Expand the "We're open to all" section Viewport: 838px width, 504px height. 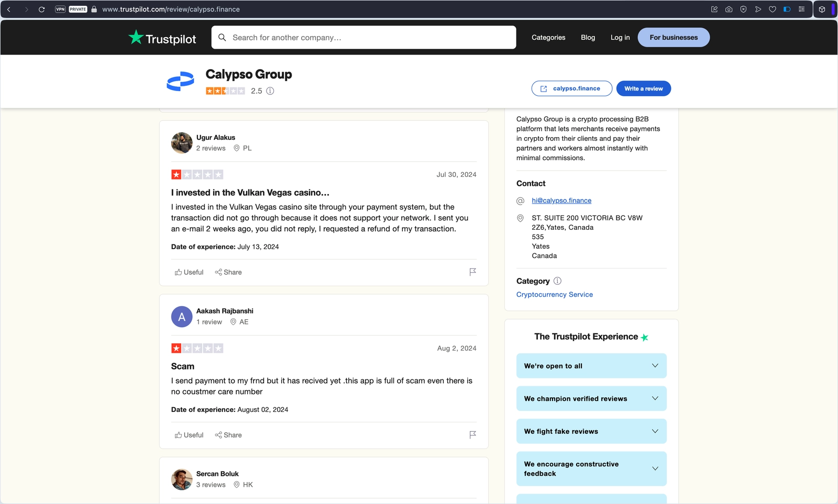click(591, 366)
